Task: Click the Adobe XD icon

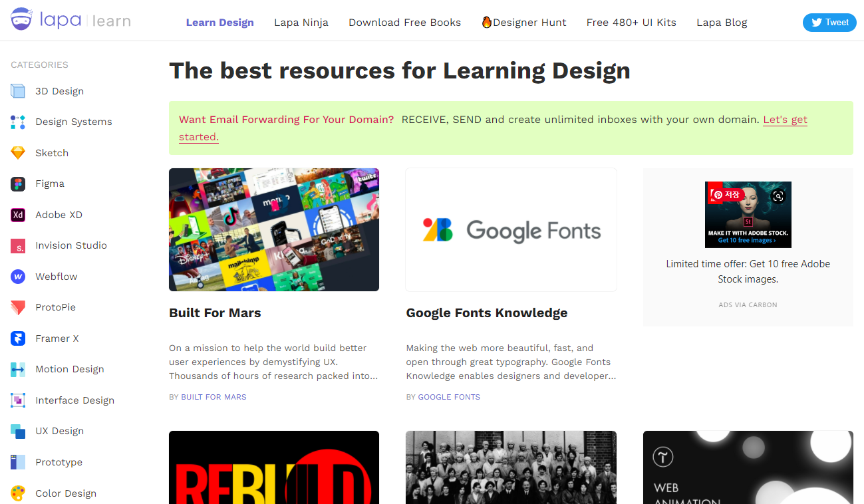Action: (18, 215)
